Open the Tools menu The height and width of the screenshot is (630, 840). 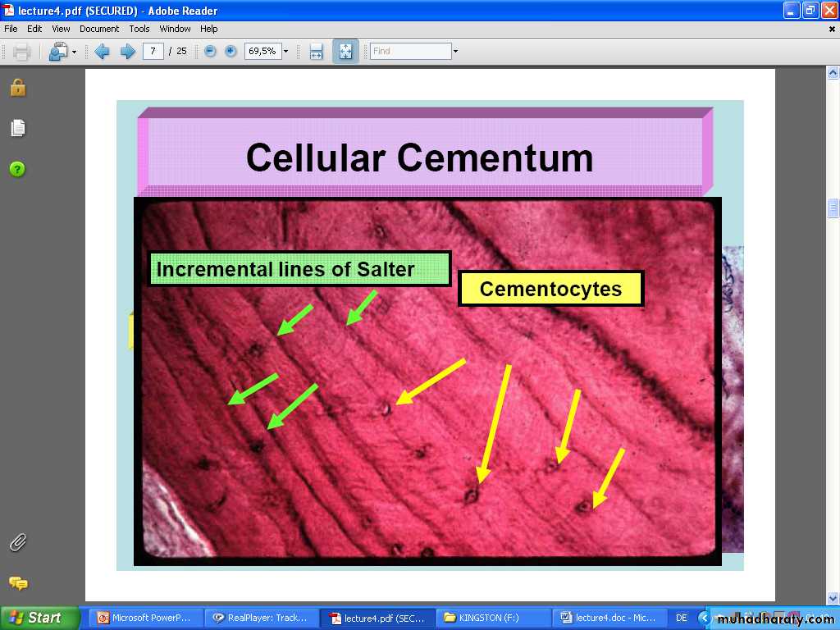(139, 29)
